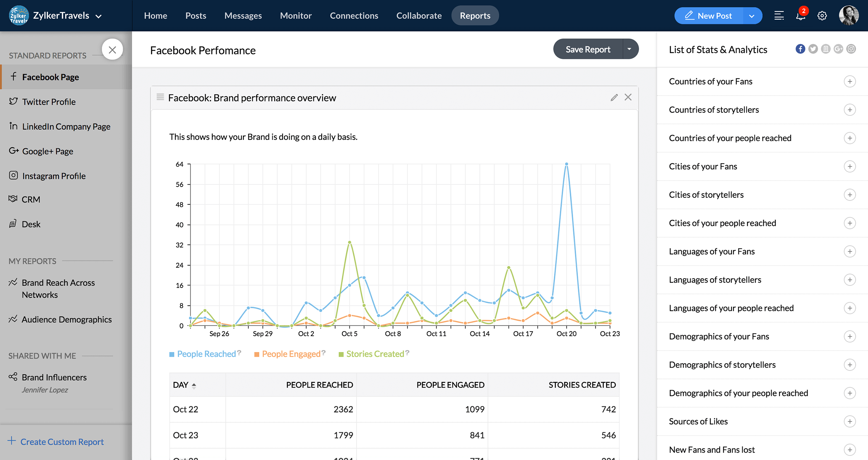This screenshot has width=868, height=460.
Task: Toggle the People Engaged legend series
Action: [x=287, y=354]
